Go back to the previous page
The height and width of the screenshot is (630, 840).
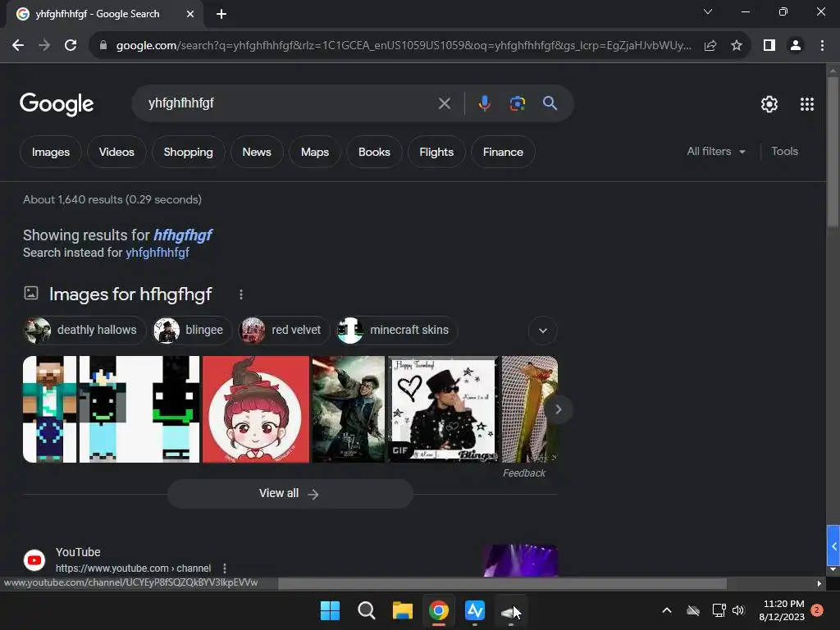[x=18, y=46]
